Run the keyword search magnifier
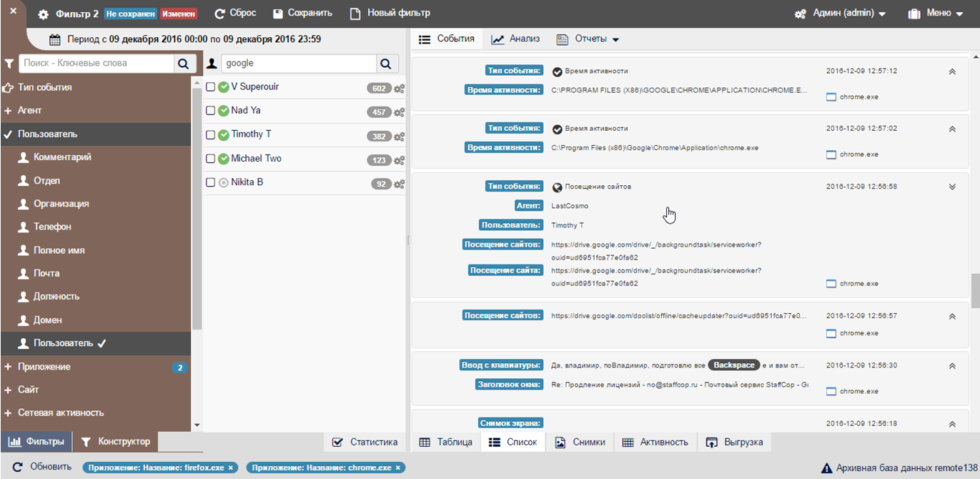This screenshot has height=479, width=980. pyautogui.click(x=184, y=64)
